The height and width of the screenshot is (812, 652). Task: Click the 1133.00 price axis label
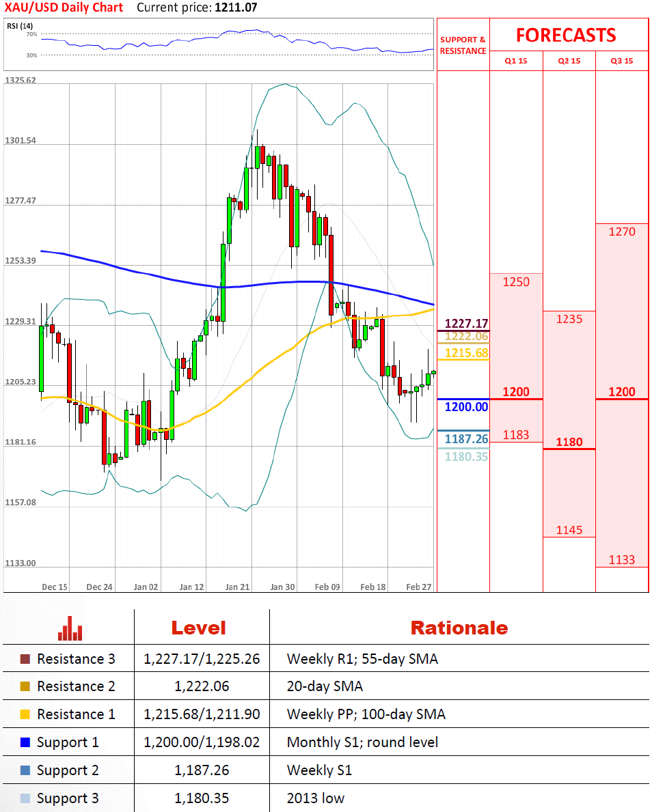click(21, 563)
